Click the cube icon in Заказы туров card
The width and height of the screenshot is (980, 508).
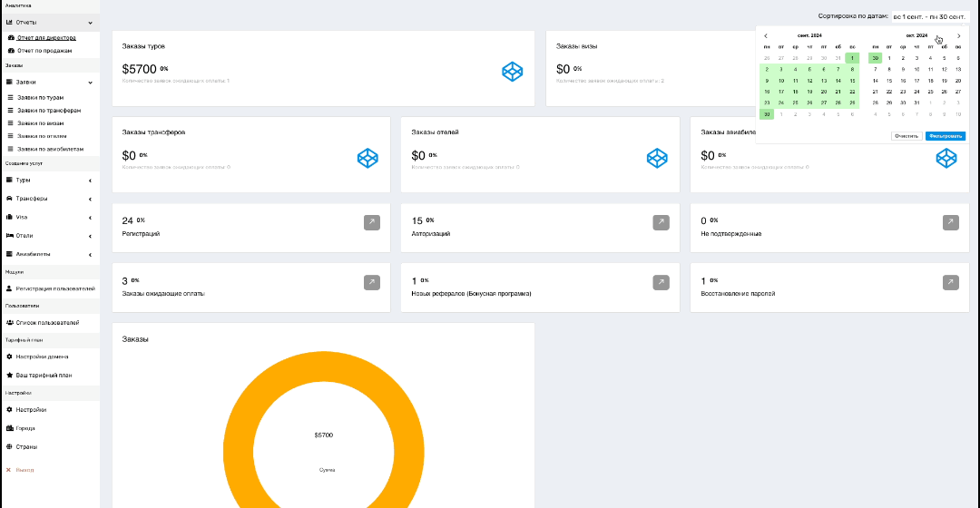tap(514, 71)
